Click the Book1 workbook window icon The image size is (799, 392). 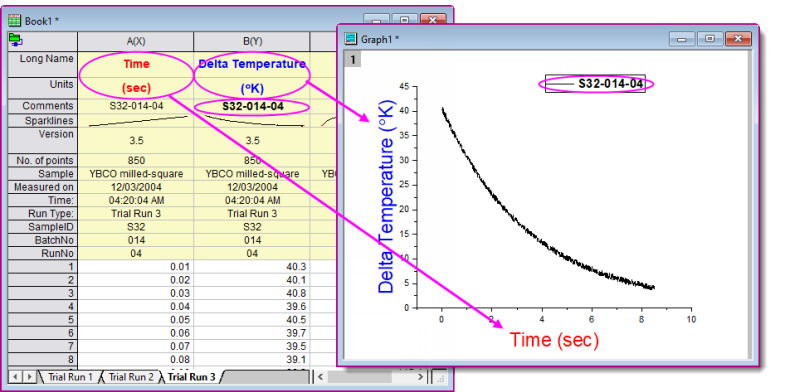point(15,20)
